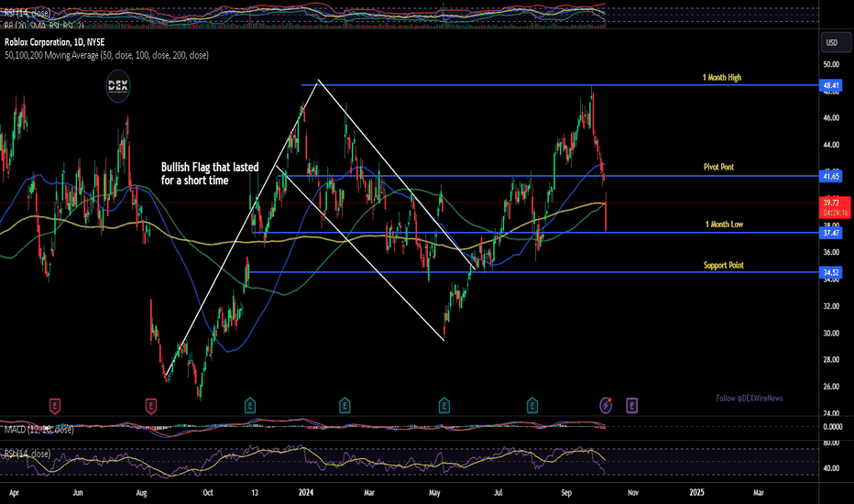Image resolution: width=854 pixels, height=504 pixels.
Task: Click the 41.65 price label
Action: (x=830, y=176)
